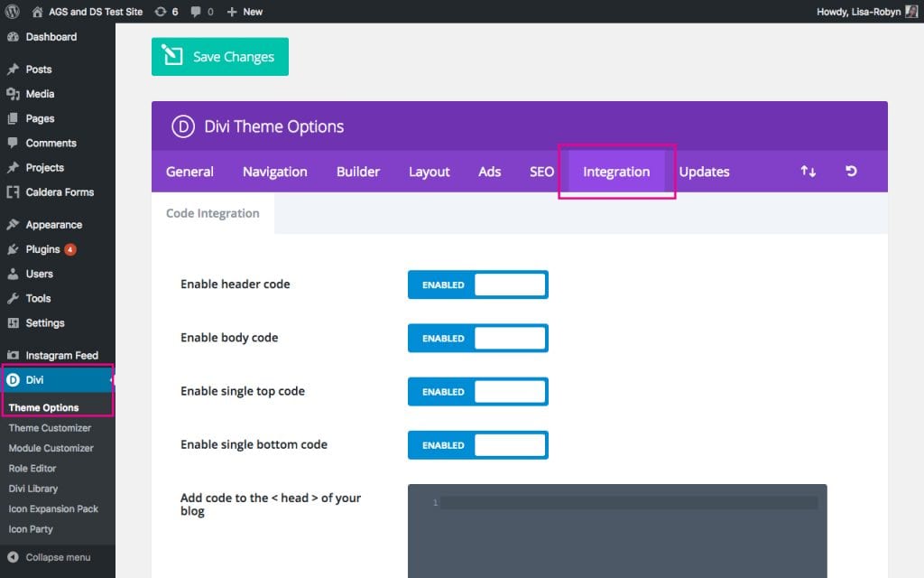This screenshot has height=578, width=924.
Task: Open Theme Options submenu link
Action: (43, 407)
